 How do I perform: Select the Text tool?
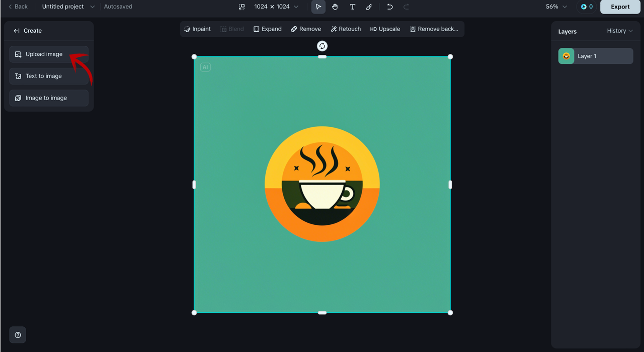[x=352, y=7]
